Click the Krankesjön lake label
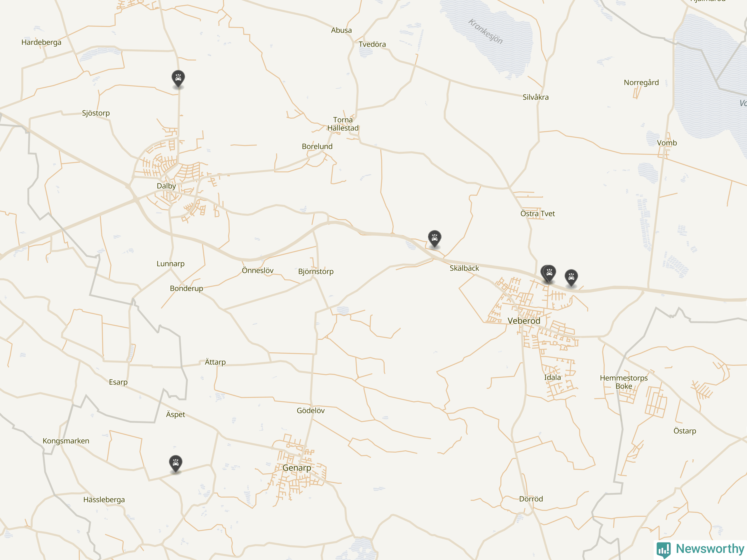Screen dimensions: 747x560 [485, 32]
